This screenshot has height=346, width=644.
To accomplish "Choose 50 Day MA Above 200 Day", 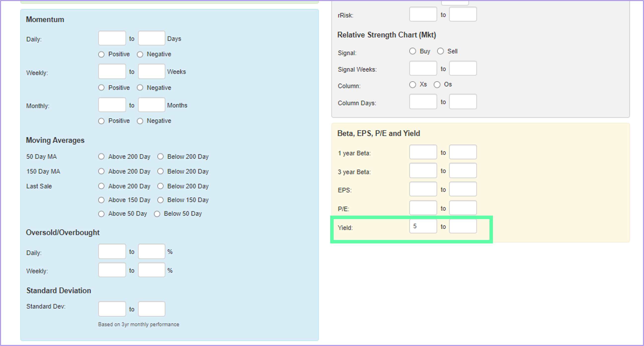I will [x=101, y=156].
